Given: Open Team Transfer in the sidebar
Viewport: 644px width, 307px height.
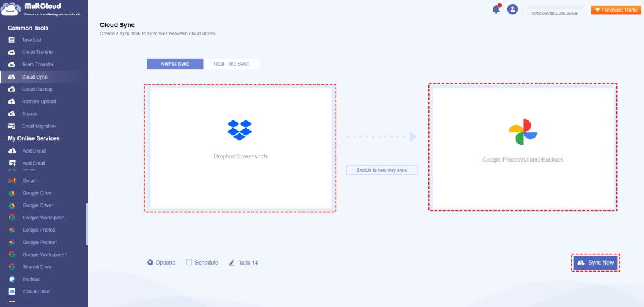Looking at the screenshot, I should (x=38, y=64).
